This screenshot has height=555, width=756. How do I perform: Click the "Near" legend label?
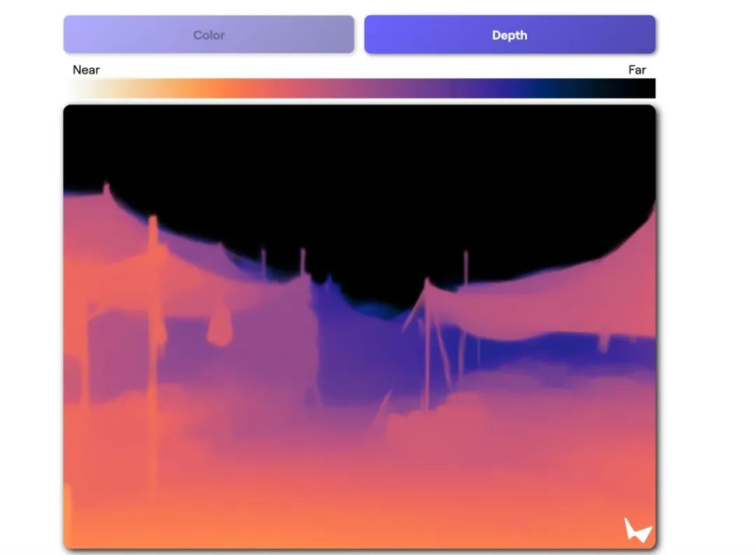coord(86,70)
